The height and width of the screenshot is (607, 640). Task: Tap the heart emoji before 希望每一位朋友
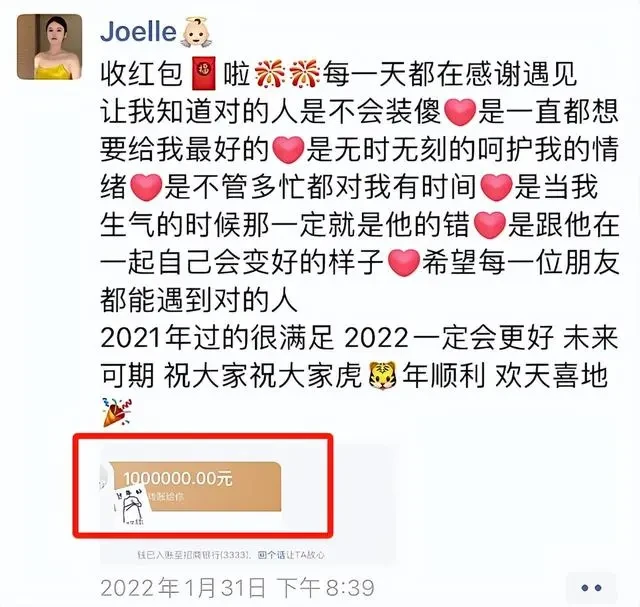point(404,263)
